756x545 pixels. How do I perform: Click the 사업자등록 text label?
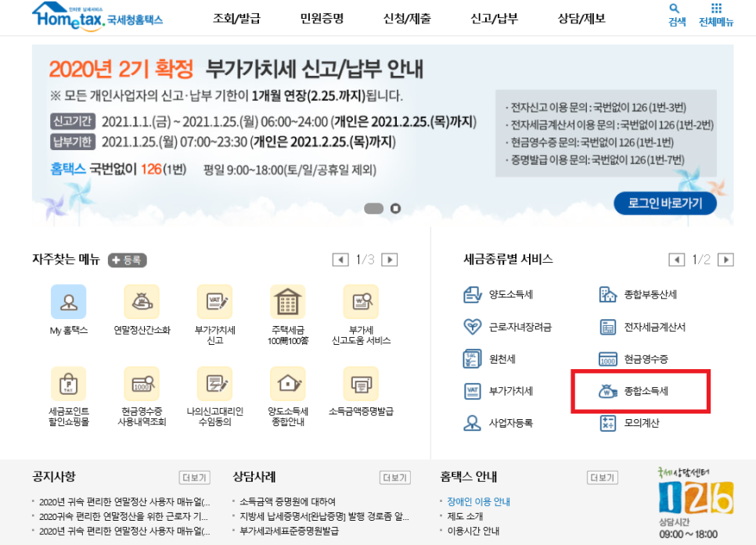(510, 423)
